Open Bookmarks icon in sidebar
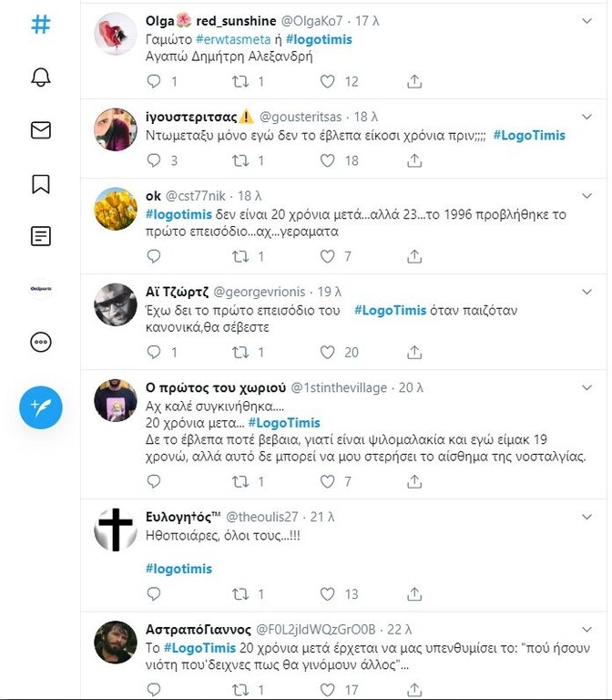This screenshot has width=612, height=700. click(x=40, y=184)
